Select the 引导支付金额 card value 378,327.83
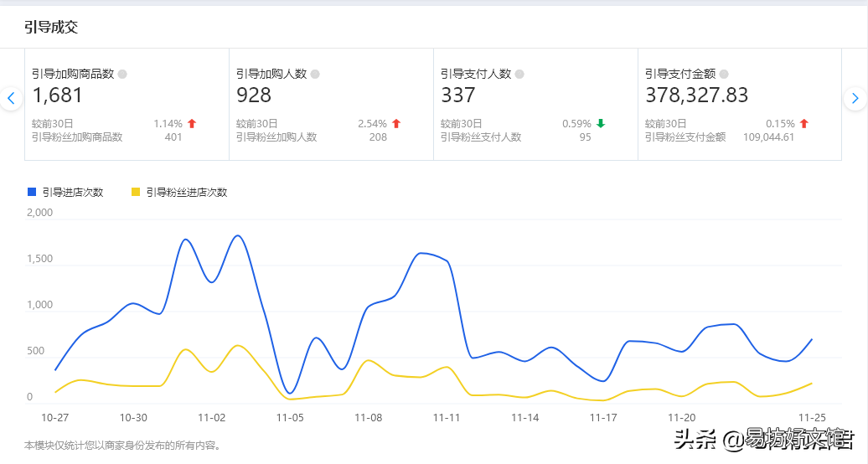868x464 pixels. pos(696,95)
